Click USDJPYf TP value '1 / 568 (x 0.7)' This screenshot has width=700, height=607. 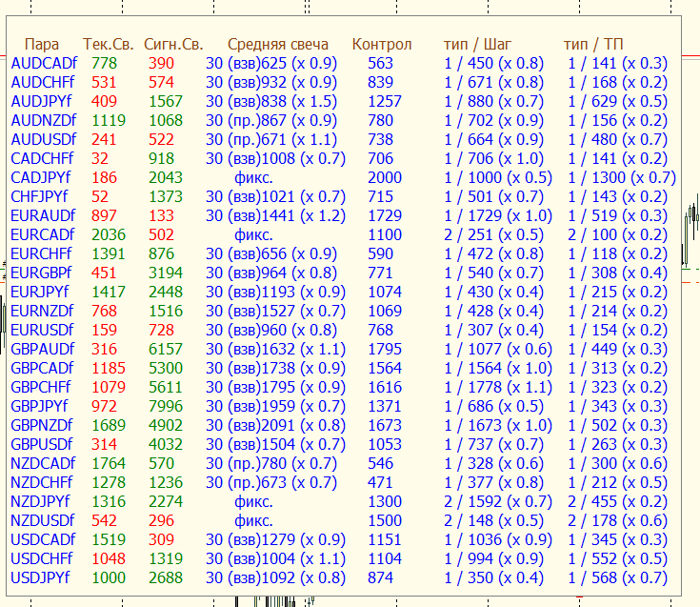(x=617, y=578)
